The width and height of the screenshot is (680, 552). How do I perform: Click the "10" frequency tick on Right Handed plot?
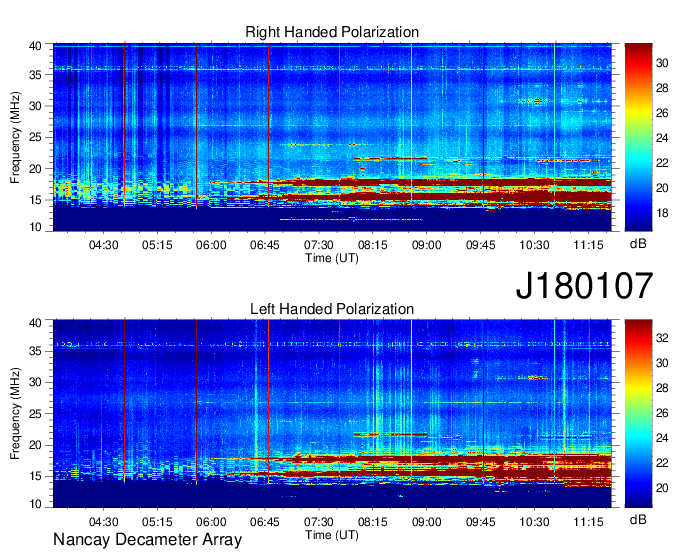(35, 227)
